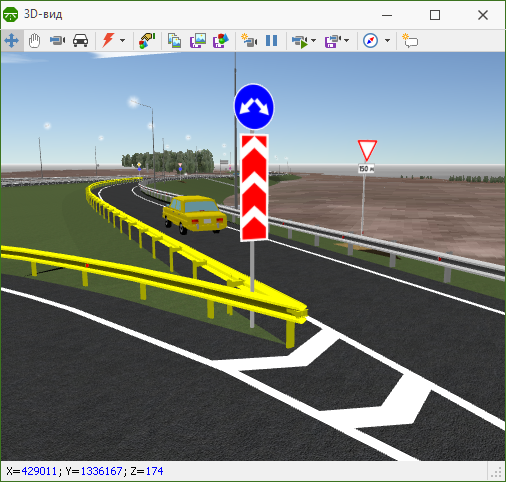Switch to camera view mode
This screenshot has height=482, width=506.
click(x=57, y=41)
